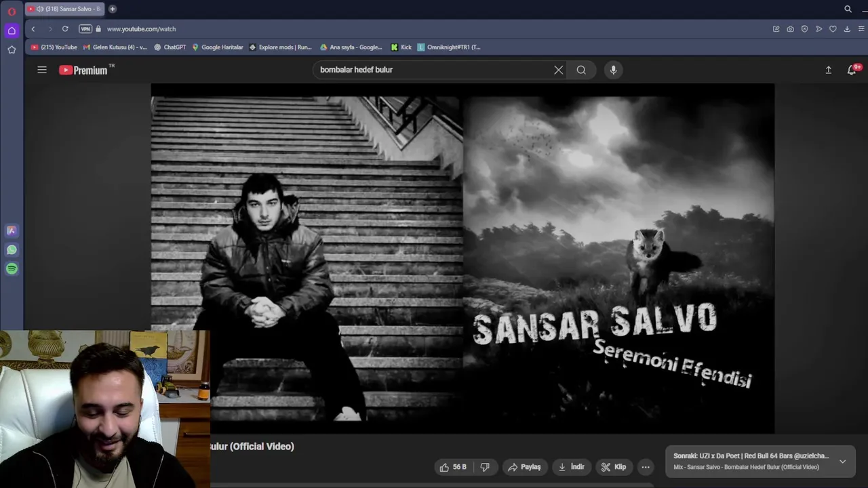Open the YouTube upload/create icon
This screenshot has width=868, height=488.
(828, 70)
